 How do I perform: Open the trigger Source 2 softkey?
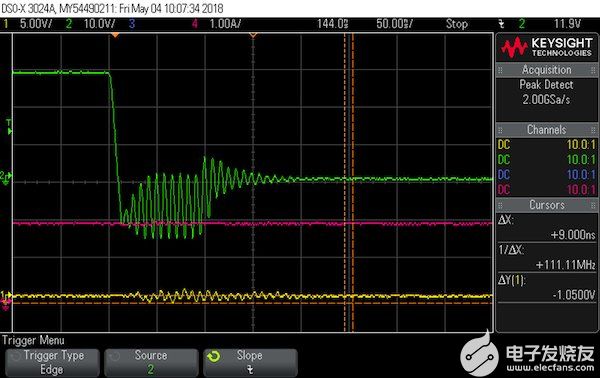[151, 362]
